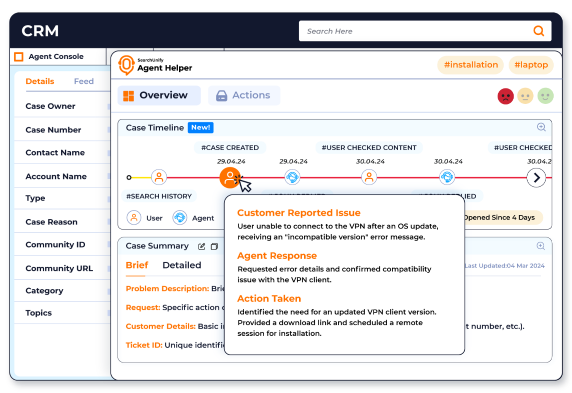Screen dimensions: 572x393
Task: Click the Actions tray icon
Action: click(x=221, y=96)
